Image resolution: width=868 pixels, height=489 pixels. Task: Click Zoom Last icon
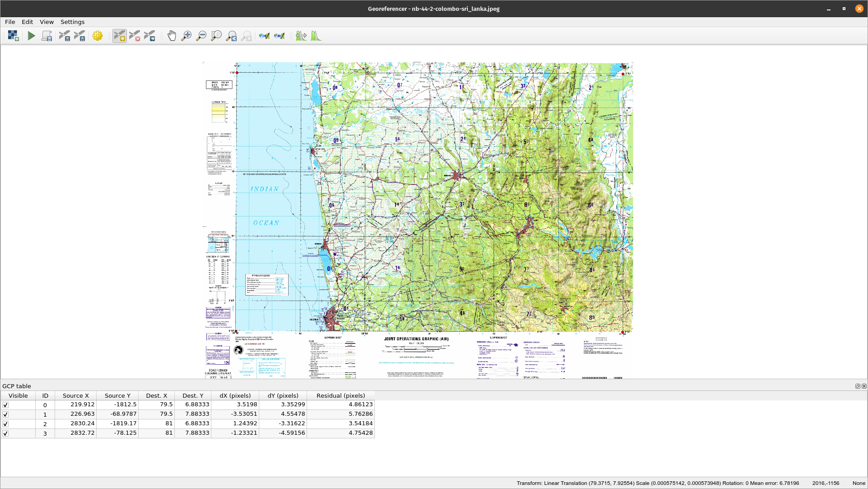(231, 36)
